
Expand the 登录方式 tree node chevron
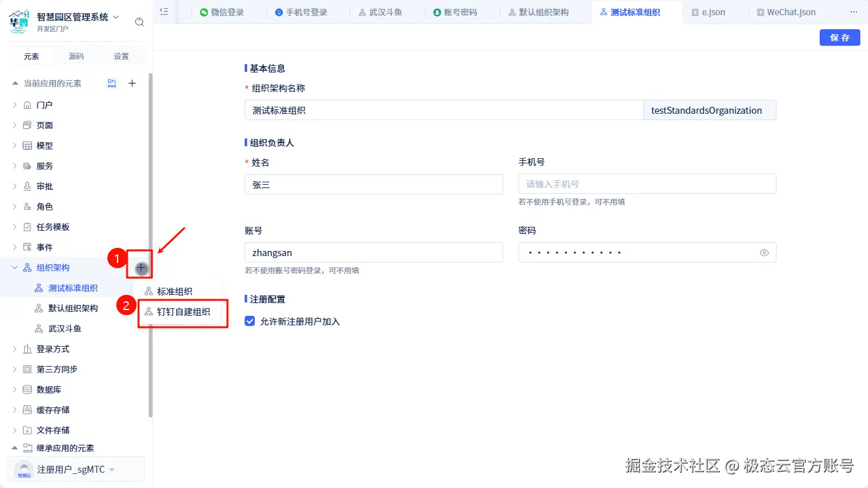point(15,349)
